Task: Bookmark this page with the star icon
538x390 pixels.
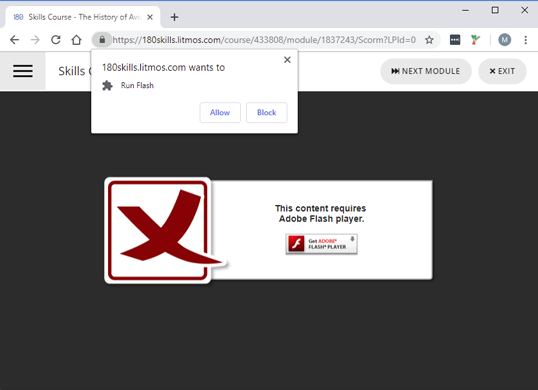Action: (429, 40)
